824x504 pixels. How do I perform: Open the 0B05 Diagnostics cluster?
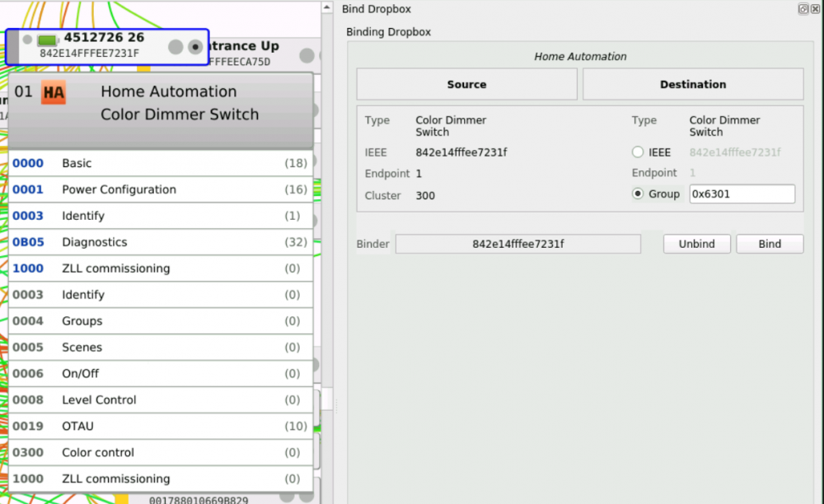click(x=161, y=242)
